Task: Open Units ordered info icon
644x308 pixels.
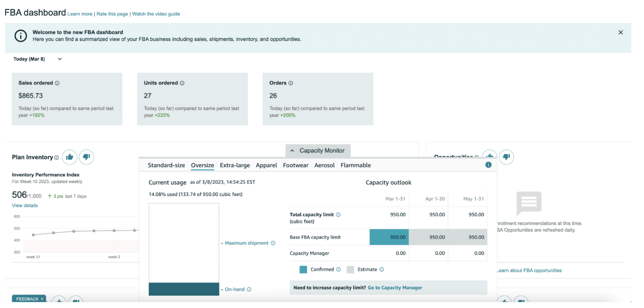Action: [182, 83]
